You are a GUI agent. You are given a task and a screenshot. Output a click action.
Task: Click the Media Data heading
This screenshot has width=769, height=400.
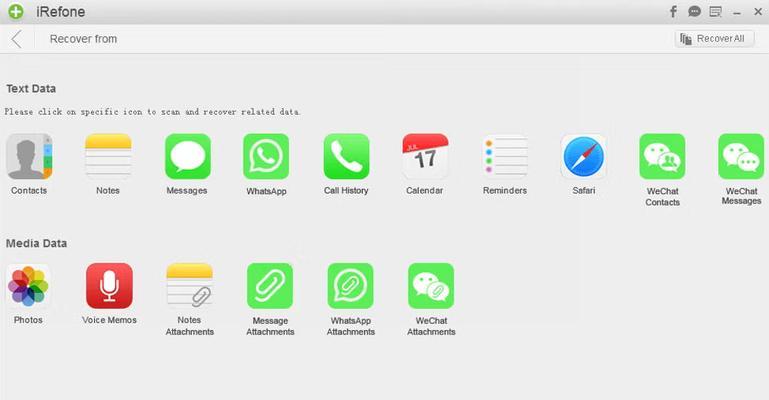point(36,244)
